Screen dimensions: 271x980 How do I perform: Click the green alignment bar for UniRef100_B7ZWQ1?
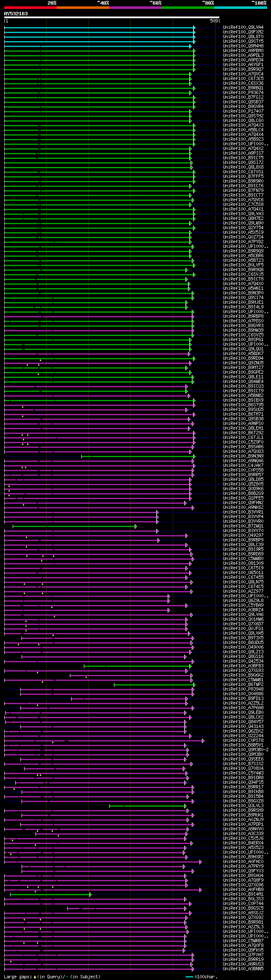coord(75,526)
